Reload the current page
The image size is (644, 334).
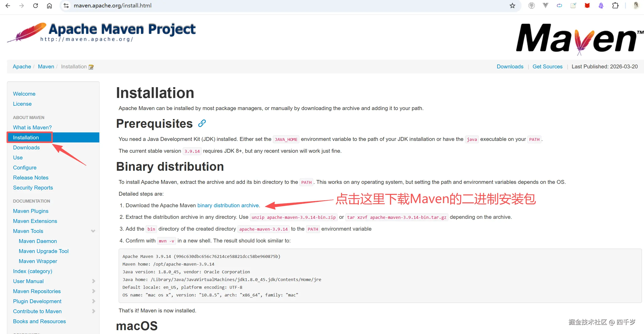(x=36, y=5)
